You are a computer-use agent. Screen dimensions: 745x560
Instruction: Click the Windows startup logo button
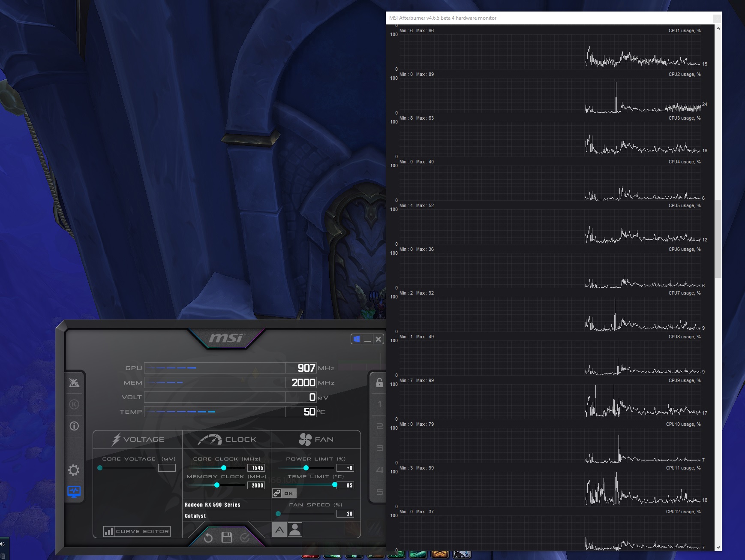tap(356, 339)
